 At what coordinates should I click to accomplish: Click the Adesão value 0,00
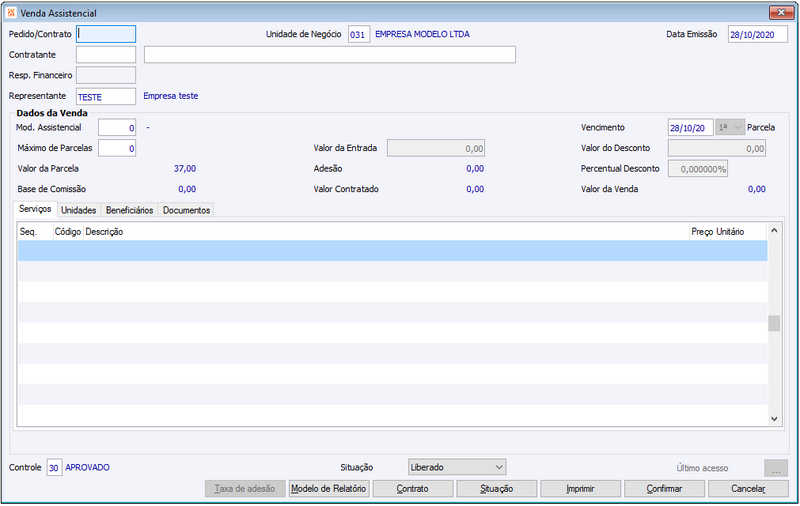click(x=475, y=168)
